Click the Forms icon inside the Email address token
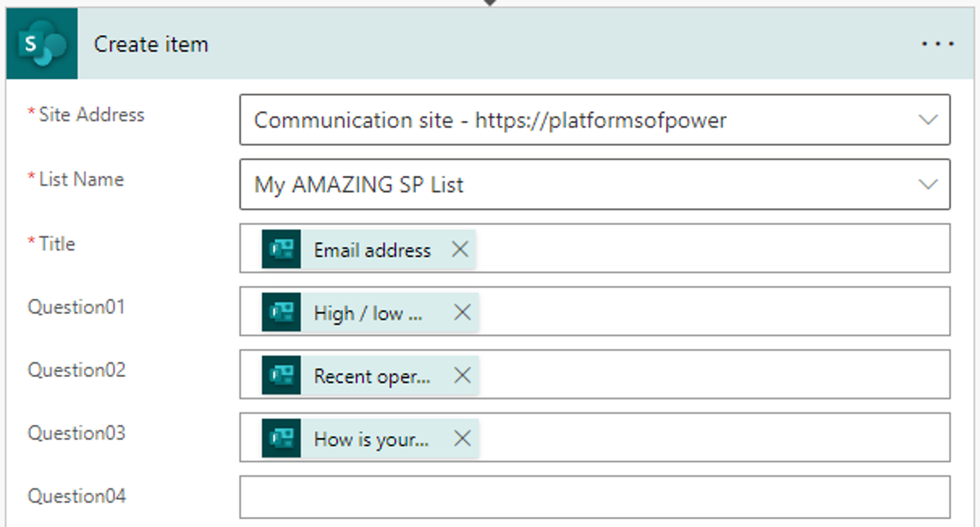The width and height of the screenshot is (980, 527). point(281,250)
